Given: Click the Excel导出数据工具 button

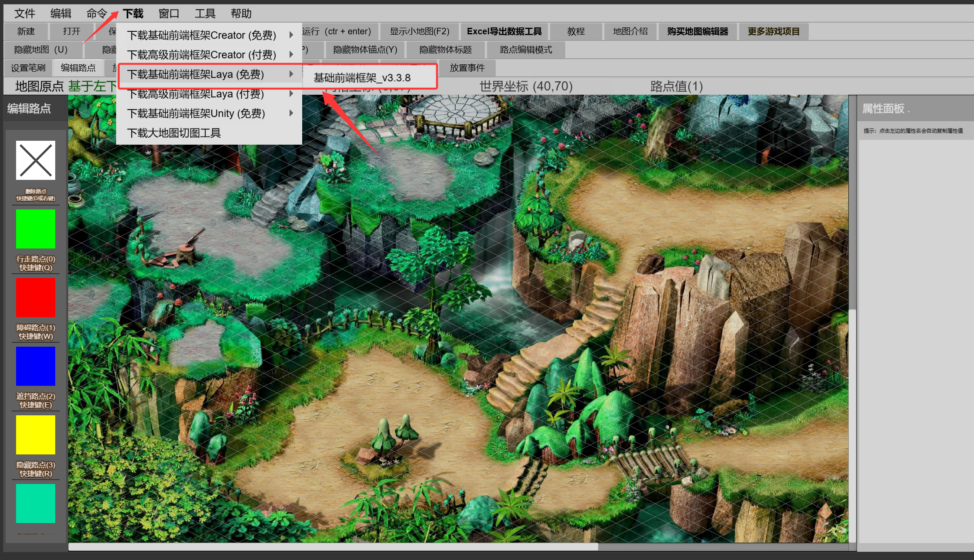Looking at the screenshot, I should coord(504,31).
